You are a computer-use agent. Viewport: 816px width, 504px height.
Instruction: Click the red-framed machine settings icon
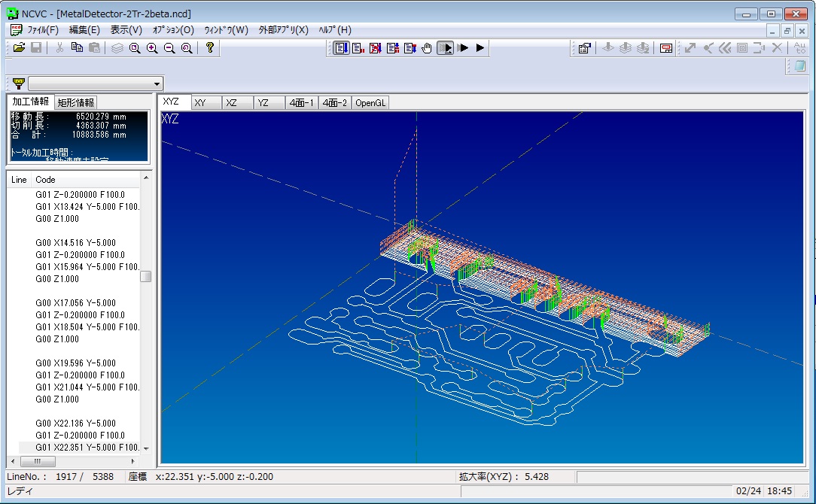click(x=665, y=48)
